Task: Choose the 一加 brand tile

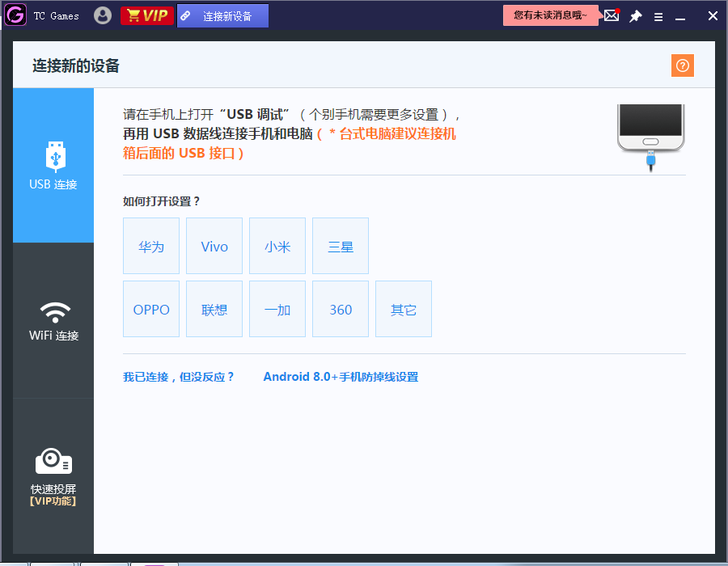Action: pyautogui.click(x=277, y=309)
